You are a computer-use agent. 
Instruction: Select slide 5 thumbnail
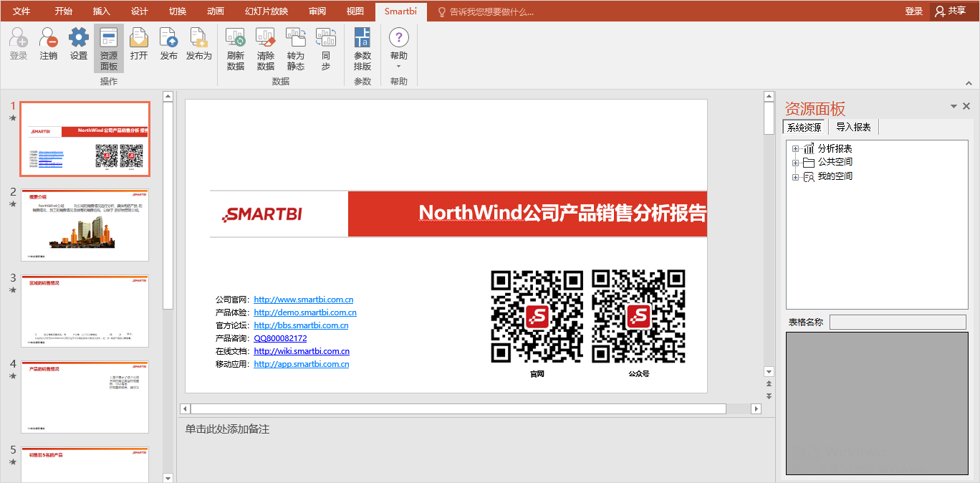pyautogui.click(x=85, y=464)
